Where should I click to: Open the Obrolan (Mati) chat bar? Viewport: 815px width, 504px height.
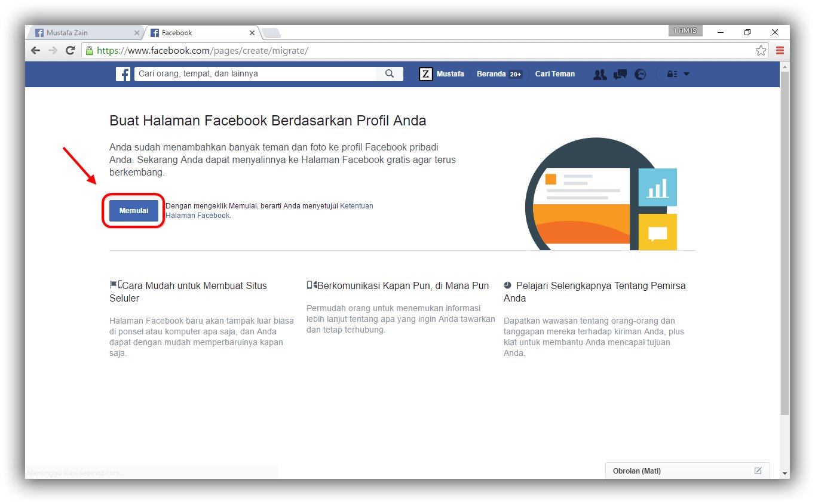point(687,471)
